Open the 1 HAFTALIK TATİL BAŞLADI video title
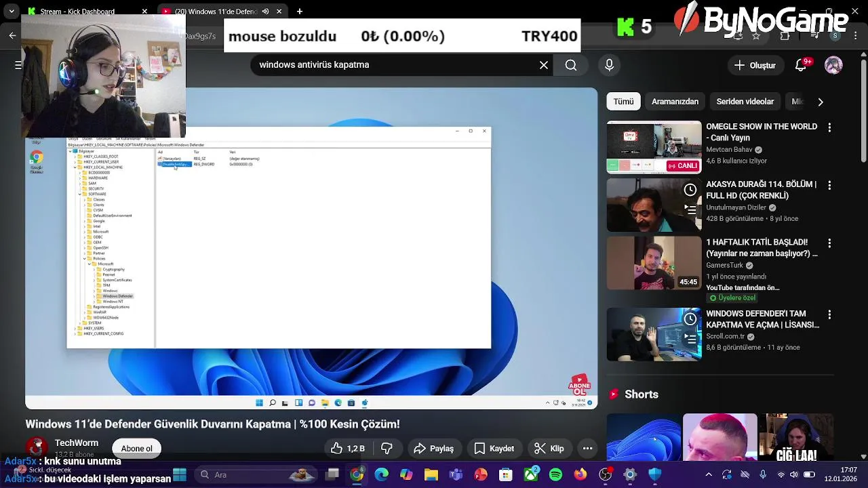 coord(762,247)
